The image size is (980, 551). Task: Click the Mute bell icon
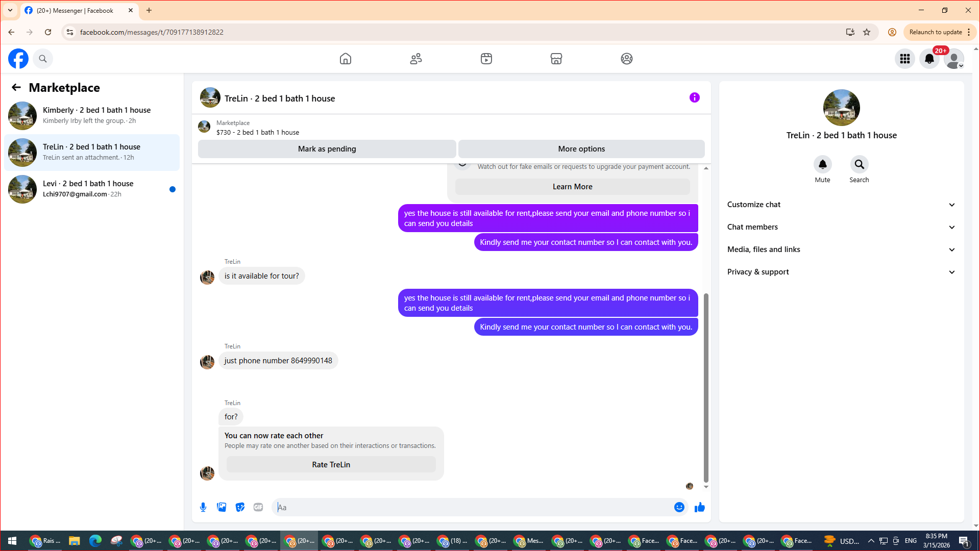click(x=823, y=164)
